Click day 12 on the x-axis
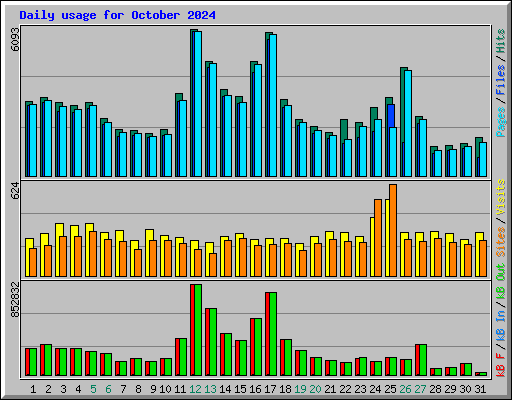The height and width of the screenshot is (400, 512). (195, 389)
